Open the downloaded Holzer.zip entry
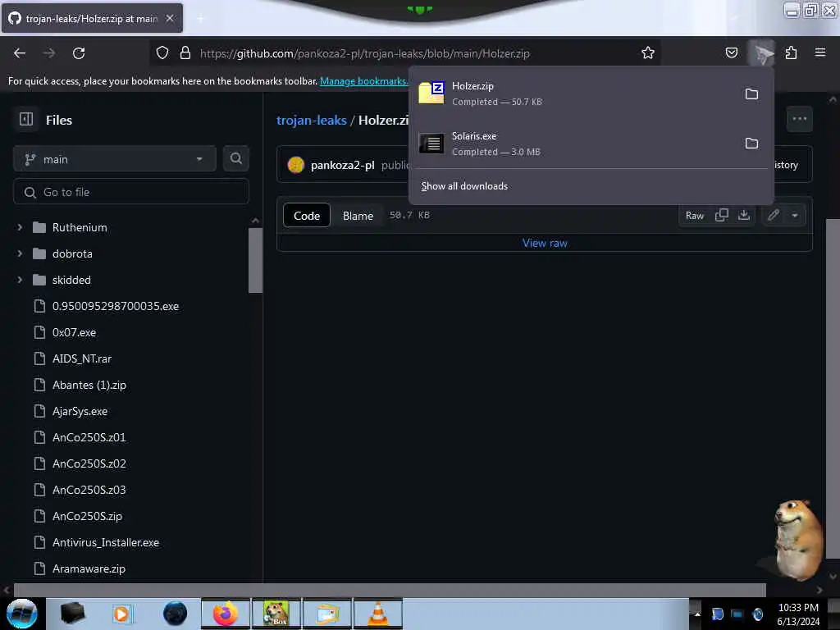Viewport: 840px width, 630px height. (574, 94)
